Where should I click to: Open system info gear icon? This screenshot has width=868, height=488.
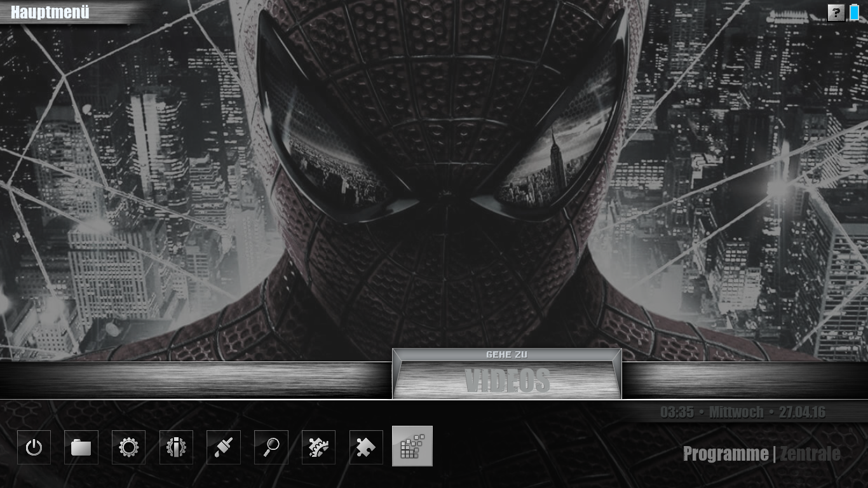click(176, 447)
